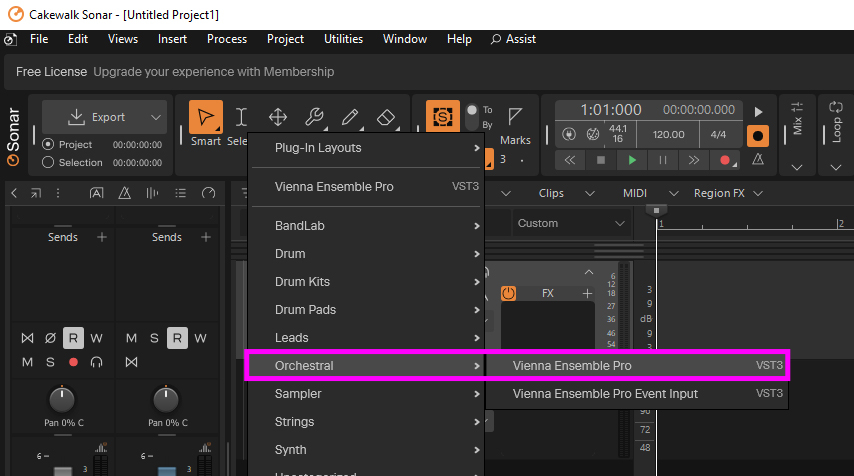The height and width of the screenshot is (476, 854).
Task: Add a send on the first strip
Action: tap(101, 237)
